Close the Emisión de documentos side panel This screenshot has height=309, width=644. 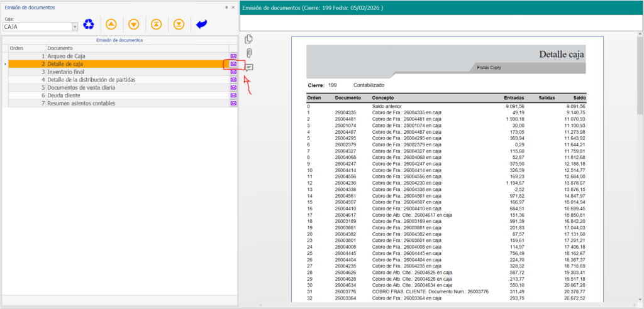233,7
